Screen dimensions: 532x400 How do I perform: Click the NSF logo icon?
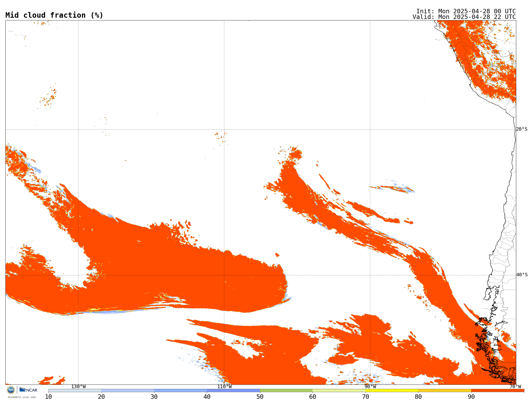tap(11, 390)
